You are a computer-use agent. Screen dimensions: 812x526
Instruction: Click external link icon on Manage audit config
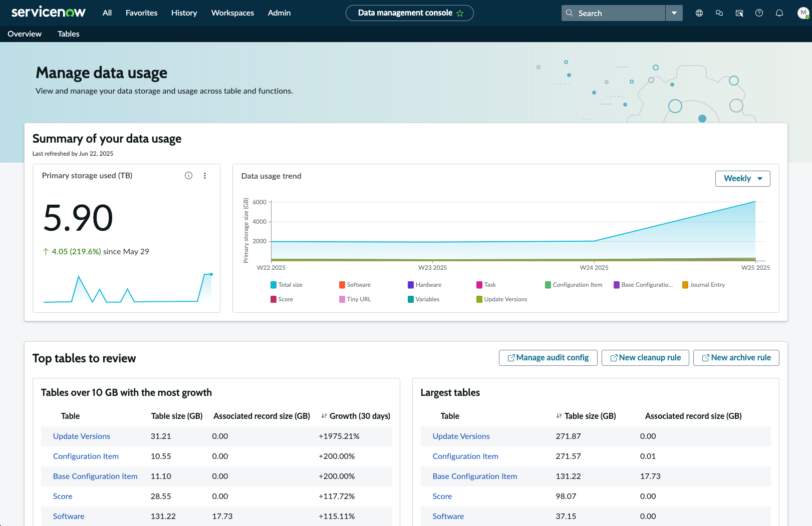pos(511,358)
